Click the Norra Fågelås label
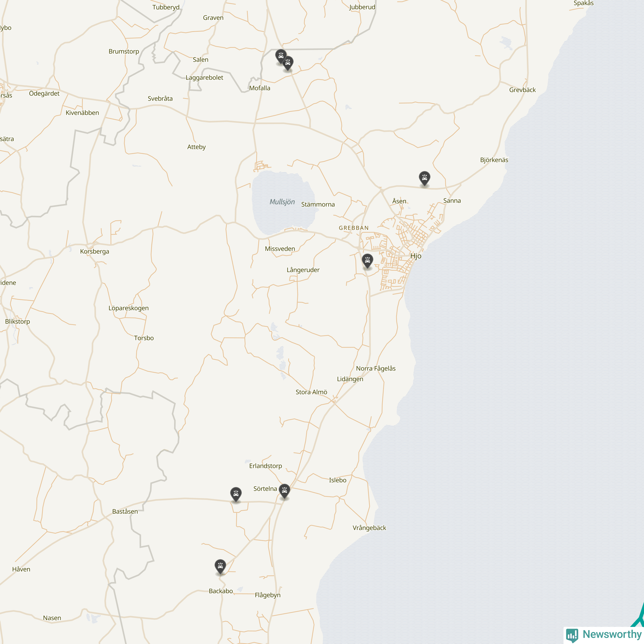Screen dimensions: 644x644 [376, 368]
